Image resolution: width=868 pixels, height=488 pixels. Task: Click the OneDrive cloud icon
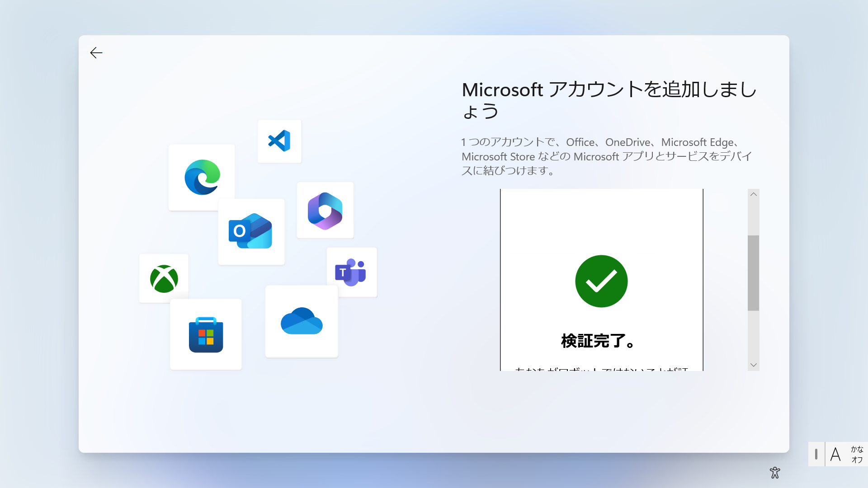tap(302, 321)
